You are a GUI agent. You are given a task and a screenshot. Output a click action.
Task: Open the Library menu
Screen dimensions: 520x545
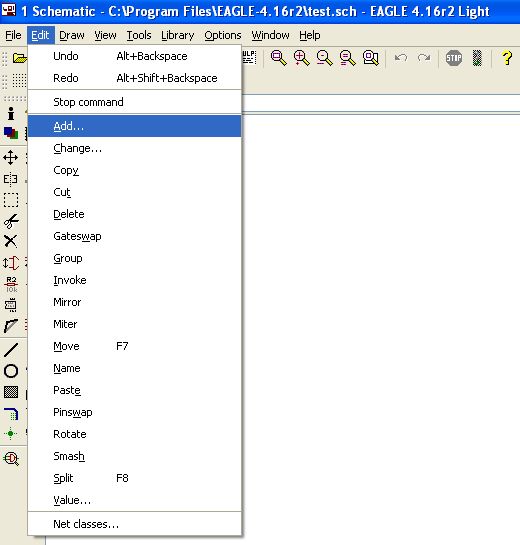(177, 35)
